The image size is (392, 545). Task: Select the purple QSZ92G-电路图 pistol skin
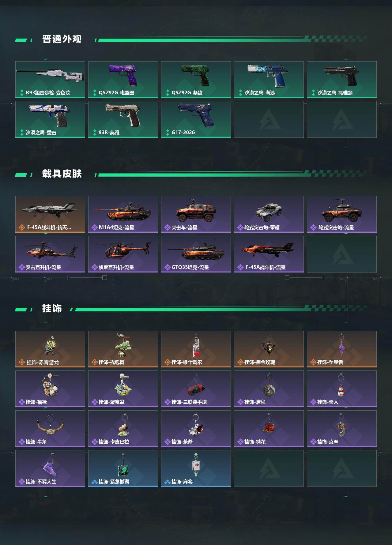[123, 80]
